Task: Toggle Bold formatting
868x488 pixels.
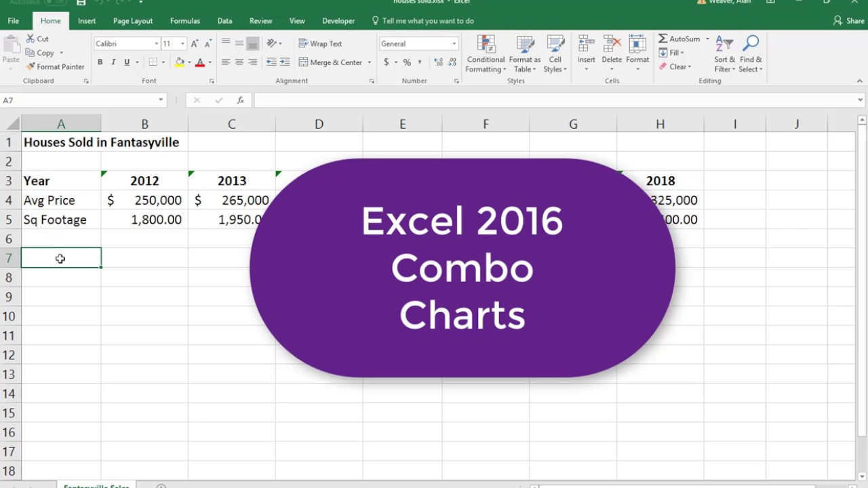Action: 100,62
